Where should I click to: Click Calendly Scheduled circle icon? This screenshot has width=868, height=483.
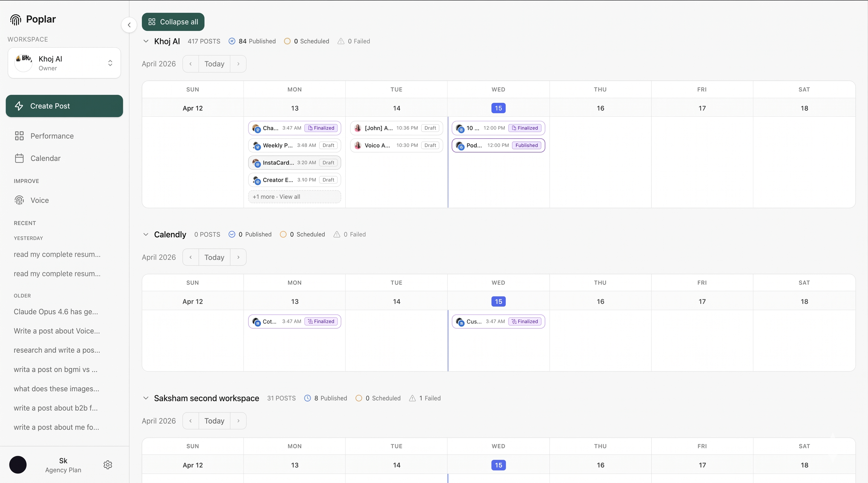(283, 235)
